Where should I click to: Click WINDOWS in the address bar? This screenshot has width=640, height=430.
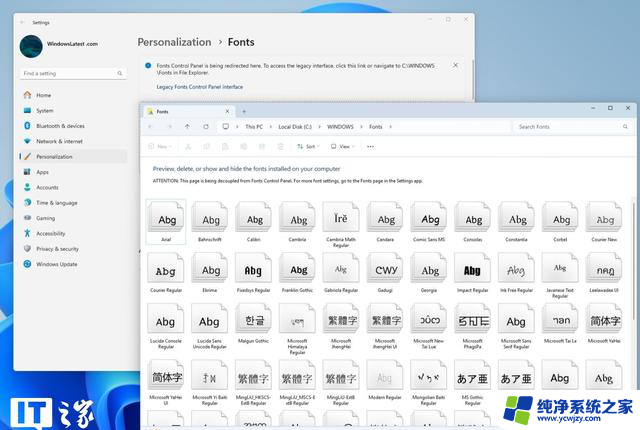340,127
